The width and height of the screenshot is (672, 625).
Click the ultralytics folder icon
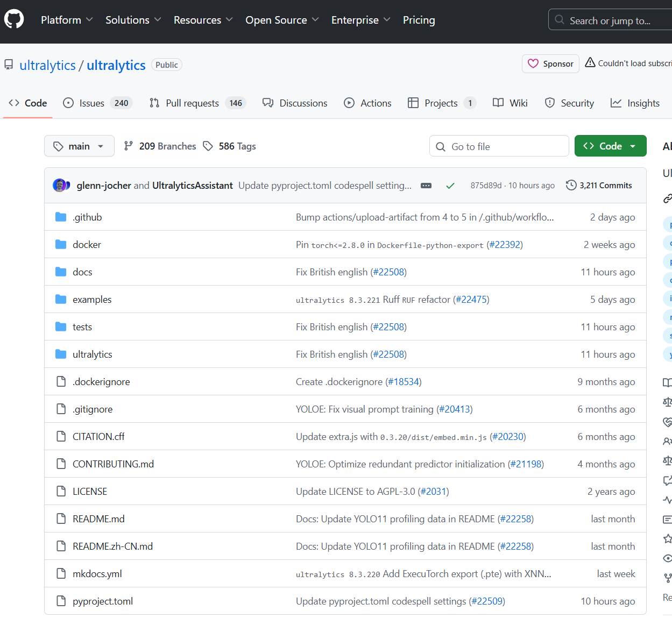click(x=61, y=354)
